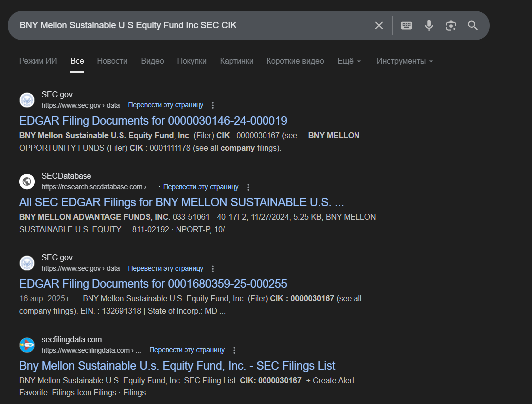Viewport: 532px width, 404px height.
Task: Click the SECDatabase globe favicon
Action: (27, 181)
